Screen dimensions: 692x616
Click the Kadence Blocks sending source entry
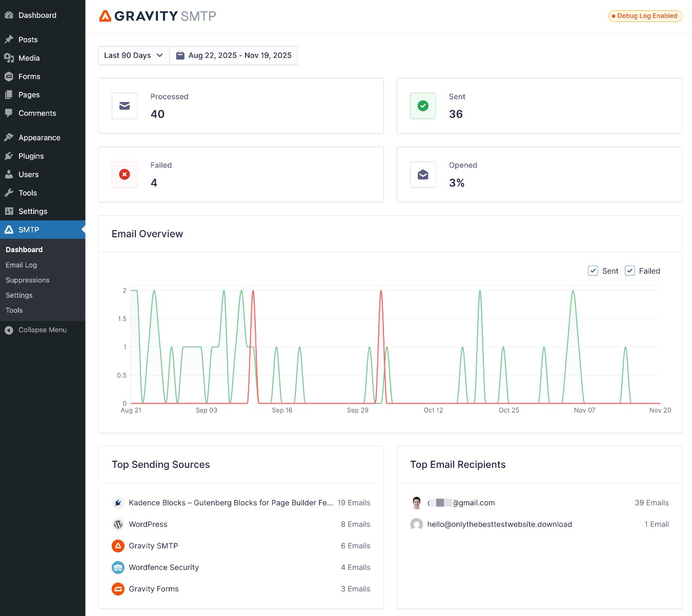pos(231,503)
